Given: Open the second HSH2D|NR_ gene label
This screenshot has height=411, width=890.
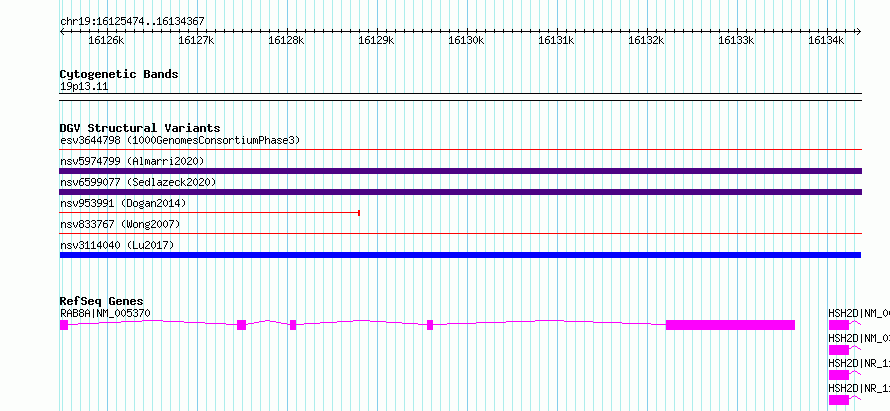Looking at the screenshot, I should click(x=859, y=388).
